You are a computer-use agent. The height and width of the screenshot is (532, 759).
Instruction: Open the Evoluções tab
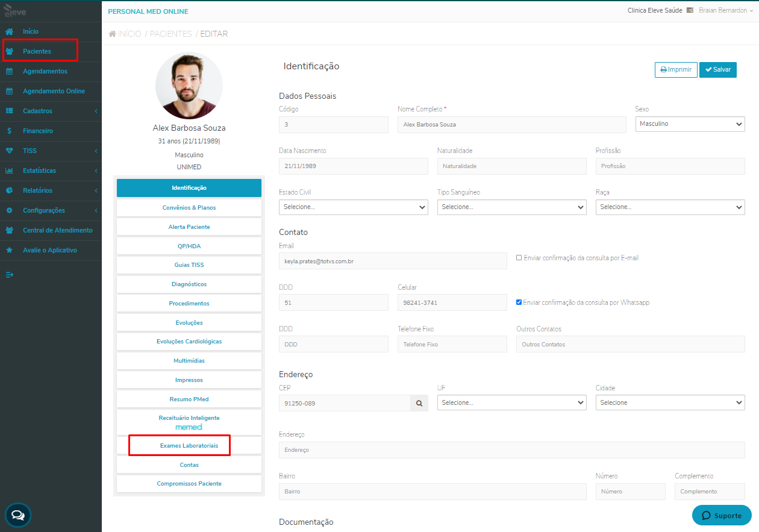tap(189, 322)
